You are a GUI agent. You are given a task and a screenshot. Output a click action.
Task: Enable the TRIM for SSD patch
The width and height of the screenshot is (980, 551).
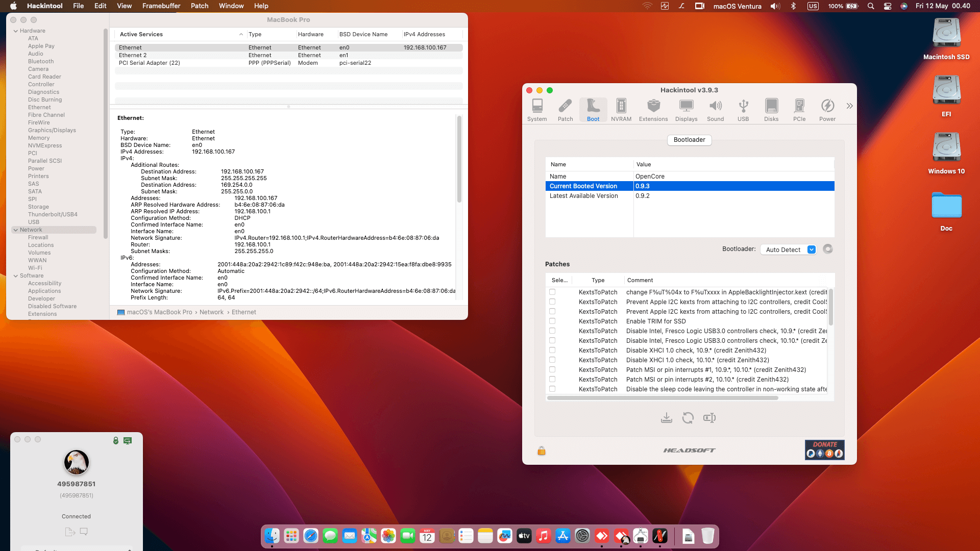[553, 321]
